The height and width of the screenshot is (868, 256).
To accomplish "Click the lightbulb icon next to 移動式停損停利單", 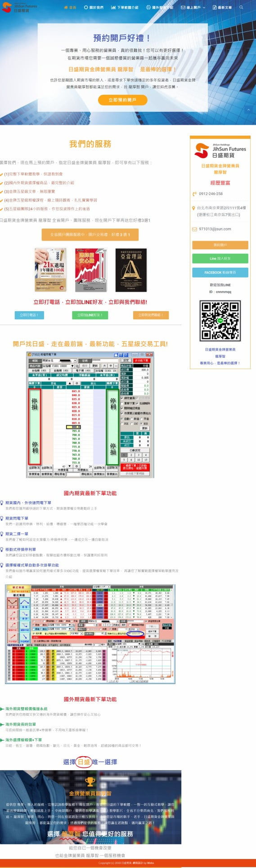I will 2,550.
